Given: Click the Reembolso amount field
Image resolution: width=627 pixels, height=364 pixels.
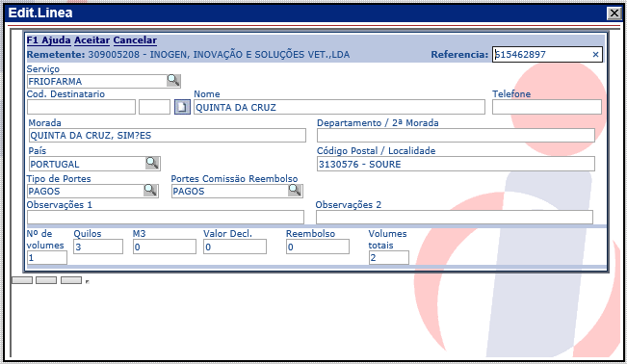Looking at the screenshot, I should click(318, 247).
